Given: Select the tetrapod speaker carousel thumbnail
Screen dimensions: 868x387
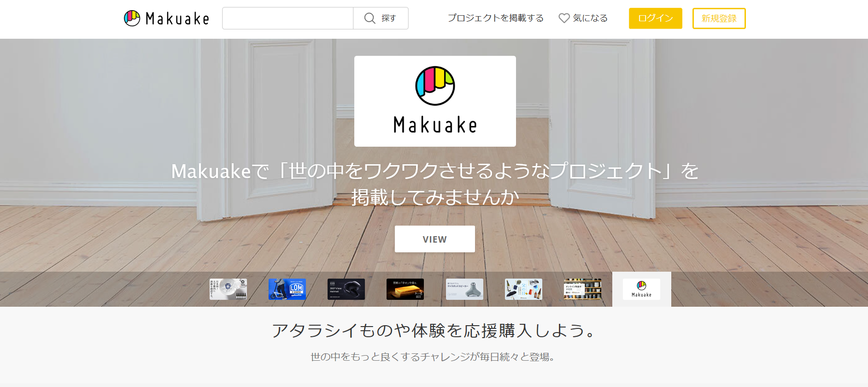Looking at the screenshot, I should [x=464, y=289].
